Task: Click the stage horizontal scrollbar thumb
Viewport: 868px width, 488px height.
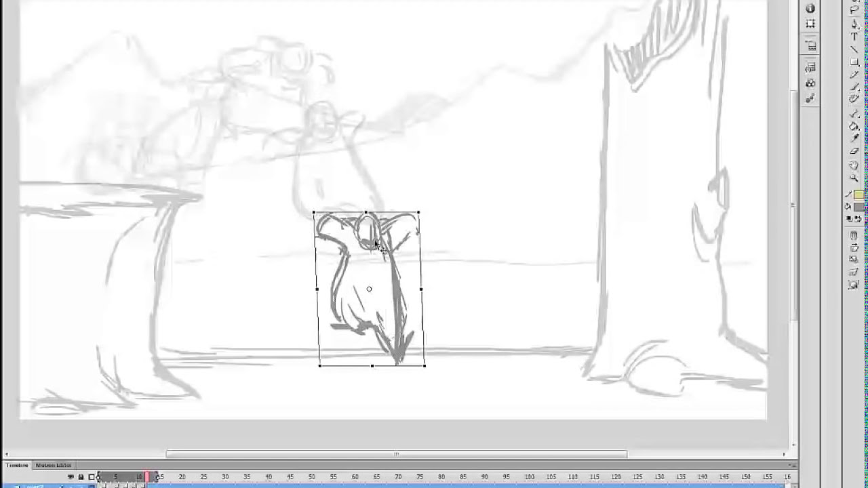Action: (397, 454)
